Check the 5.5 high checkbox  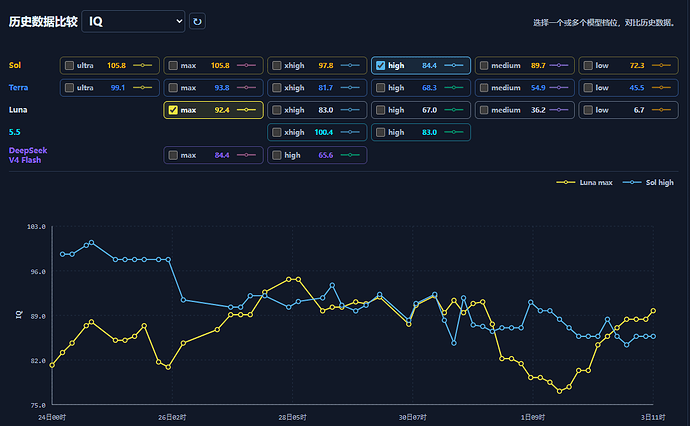(x=380, y=132)
